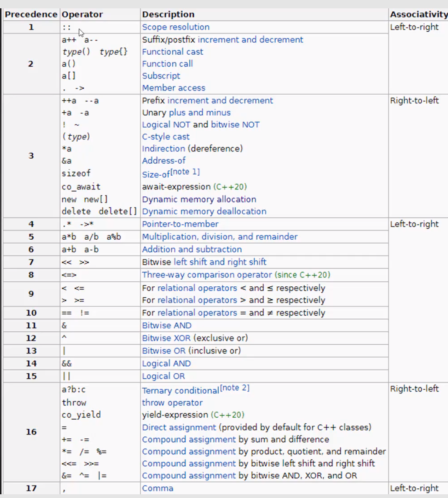This screenshot has height=498, width=448.
Task: Open the Logical NOT link
Action: (x=166, y=125)
